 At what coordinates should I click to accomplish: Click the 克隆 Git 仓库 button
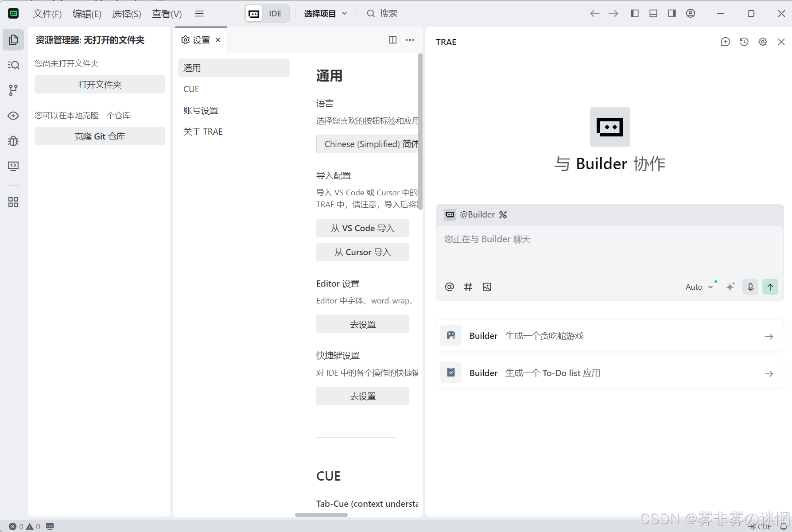(100, 136)
